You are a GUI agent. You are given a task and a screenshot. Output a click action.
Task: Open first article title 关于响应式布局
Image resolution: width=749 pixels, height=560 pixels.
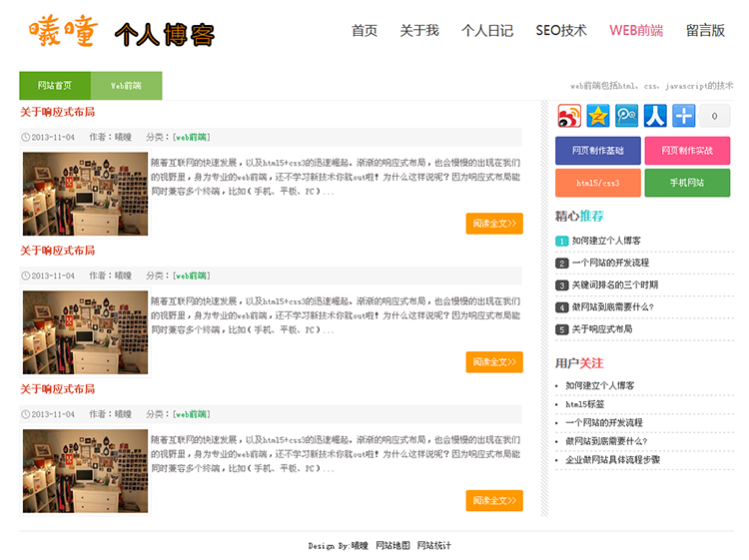point(57,112)
